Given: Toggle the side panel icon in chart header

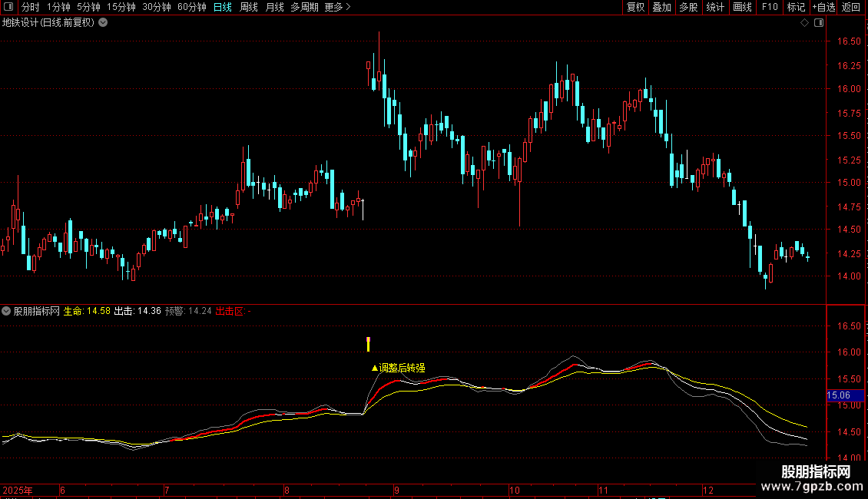Looking at the screenshot, I should coord(819,23).
